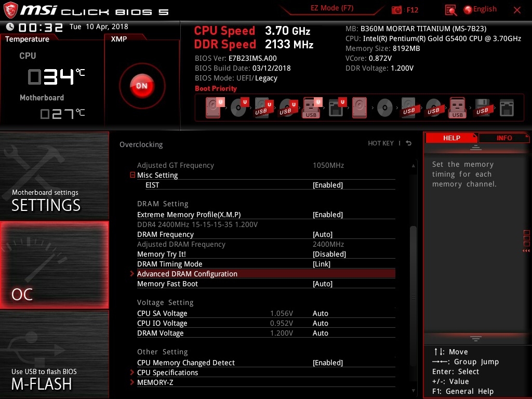
Task: Select the USB floppy boot device icon
Action: (482, 108)
